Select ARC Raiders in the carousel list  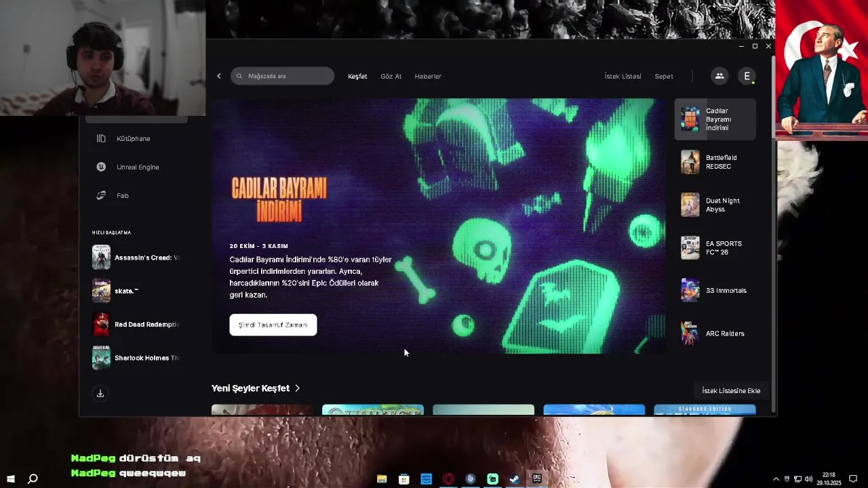[x=715, y=333]
